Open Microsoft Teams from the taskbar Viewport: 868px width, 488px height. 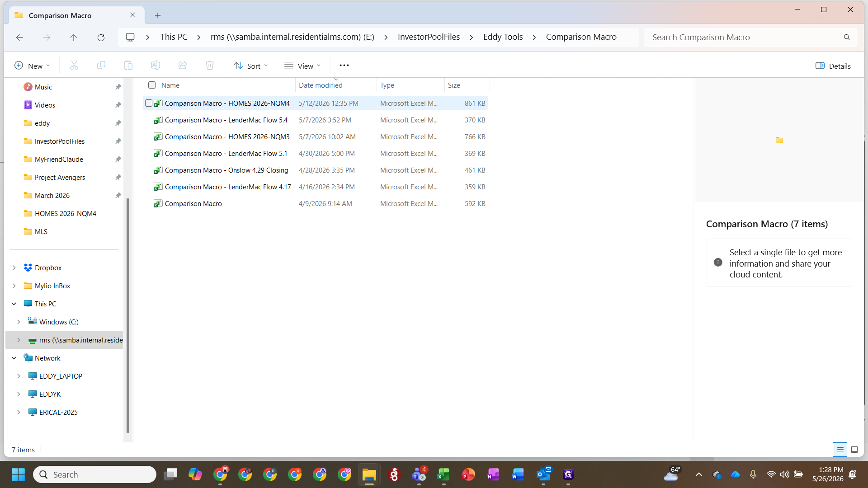tap(419, 474)
